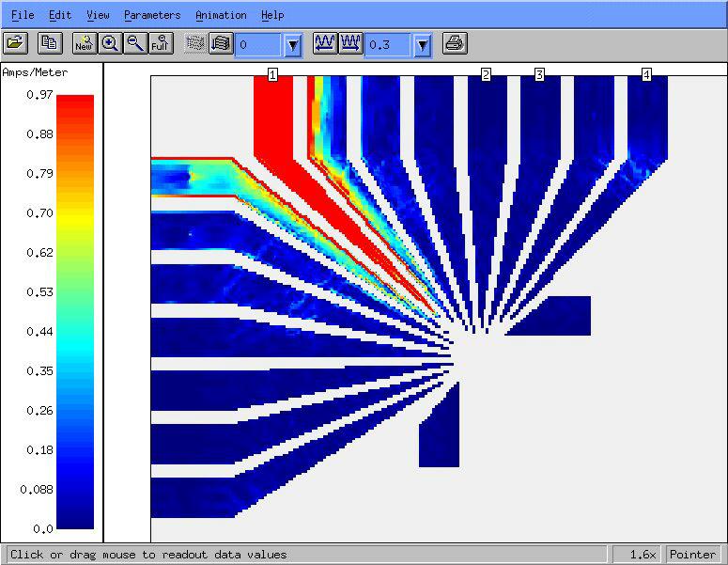Click port label 1 on the plot
728x565 pixels.
pos(272,74)
